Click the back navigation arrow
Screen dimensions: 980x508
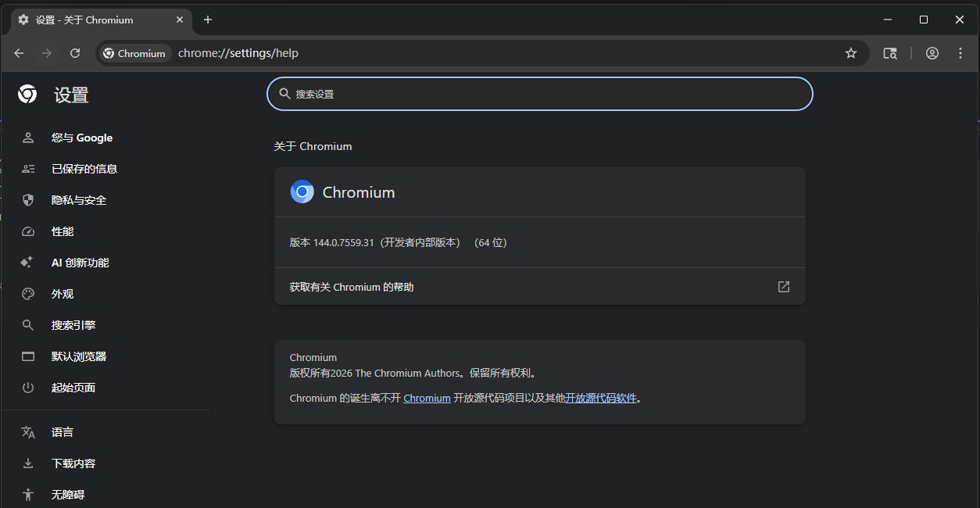[20, 53]
